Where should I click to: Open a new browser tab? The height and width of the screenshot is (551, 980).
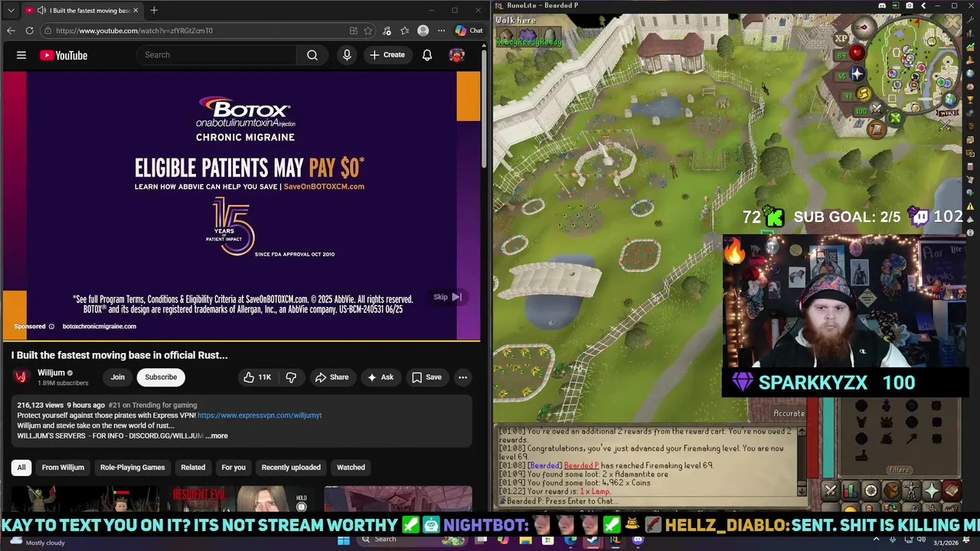tap(154, 10)
